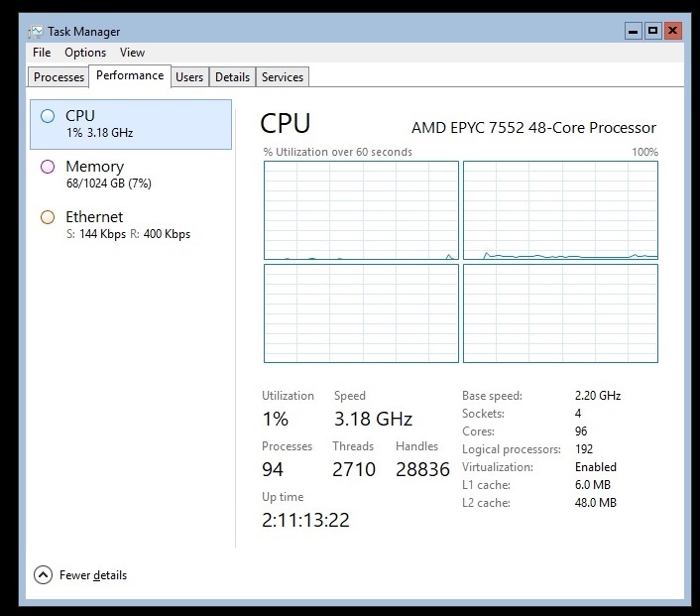Select CPU 1% 3.18 GHz sidebar entry
The height and width of the screenshot is (616, 700).
[131, 124]
